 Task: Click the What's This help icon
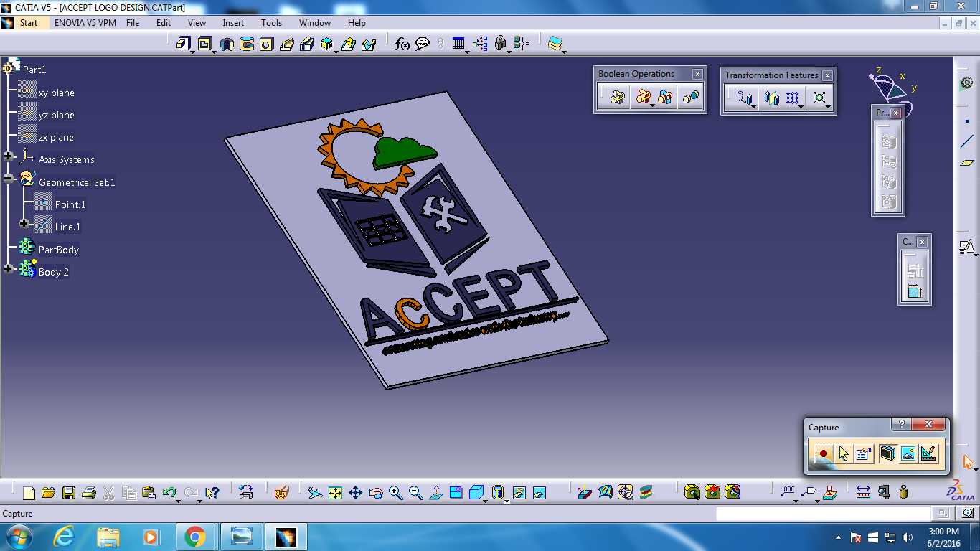click(x=212, y=493)
